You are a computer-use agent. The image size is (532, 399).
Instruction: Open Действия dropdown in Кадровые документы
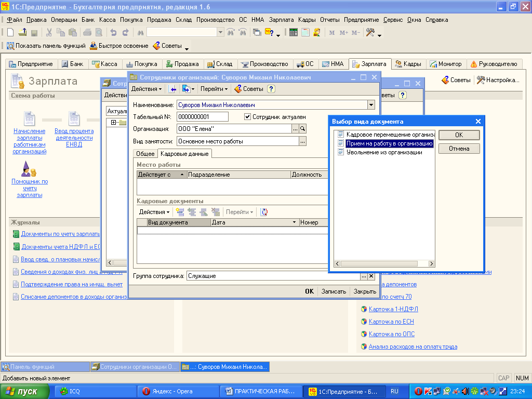tap(154, 212)
